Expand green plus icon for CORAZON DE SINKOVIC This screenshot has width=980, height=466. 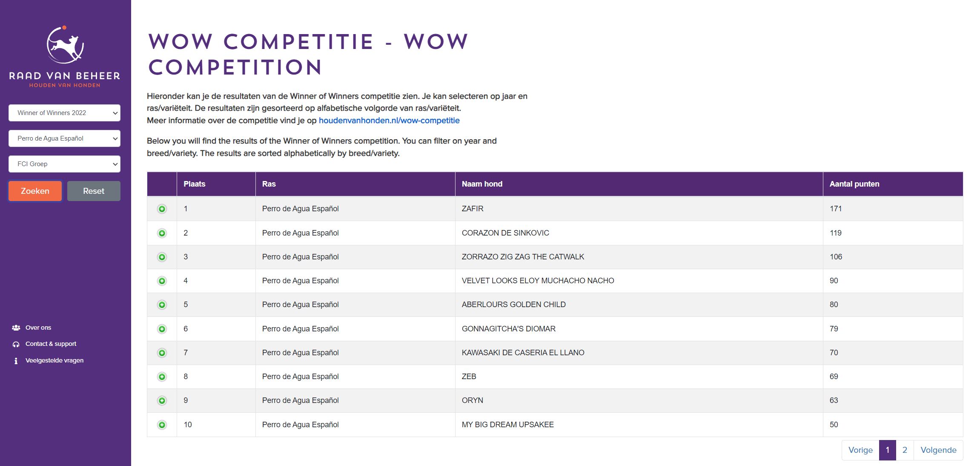(x=162, y=233)
